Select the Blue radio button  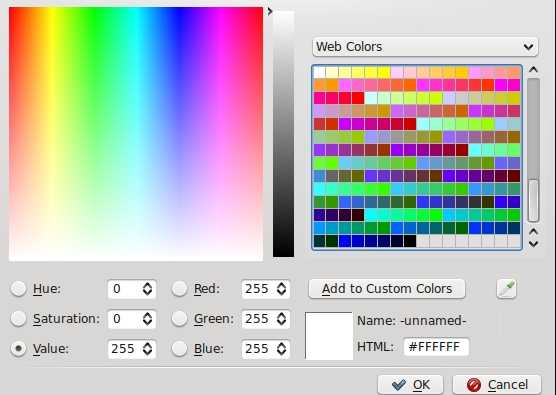pyautogui.click(x=179, y=349)
